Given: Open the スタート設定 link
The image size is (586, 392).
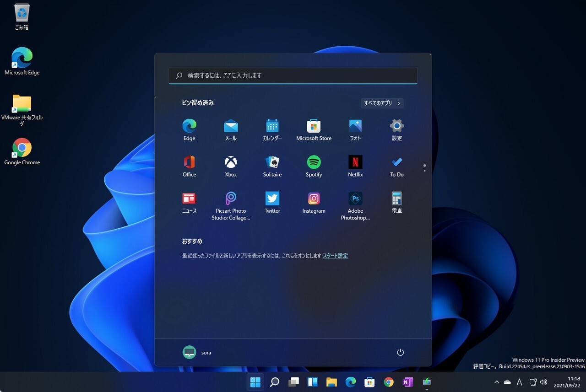Looking at the screenshot, I should [335, 256].
